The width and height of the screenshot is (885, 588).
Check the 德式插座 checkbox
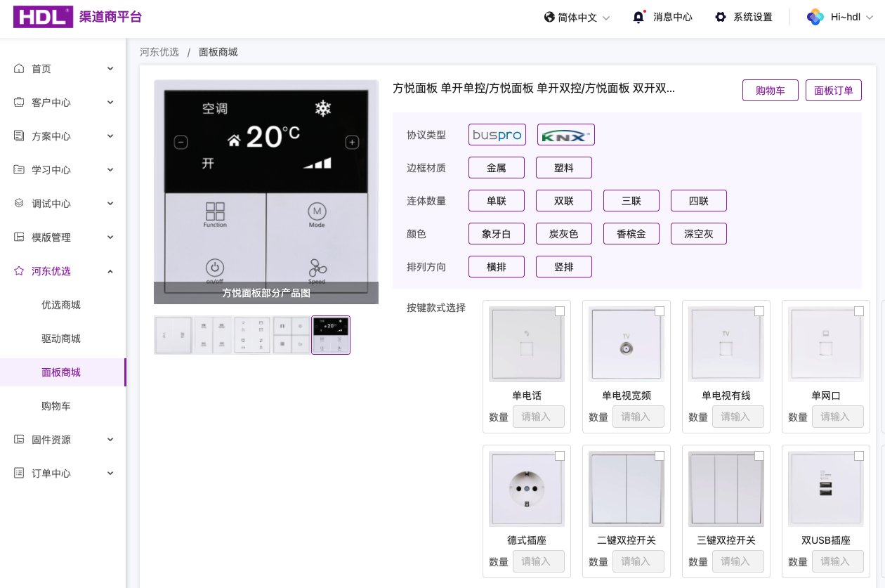[x=560, y=456]
